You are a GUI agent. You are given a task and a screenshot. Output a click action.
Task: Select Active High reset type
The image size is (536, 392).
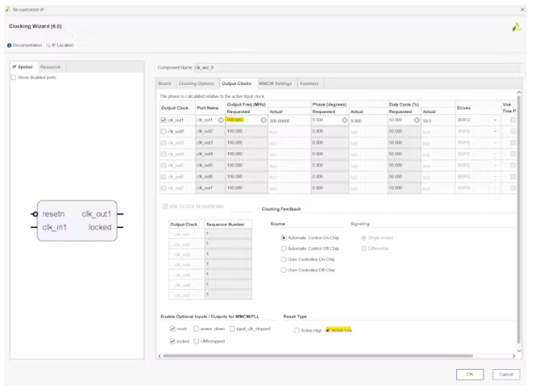[x=297, y=330]
